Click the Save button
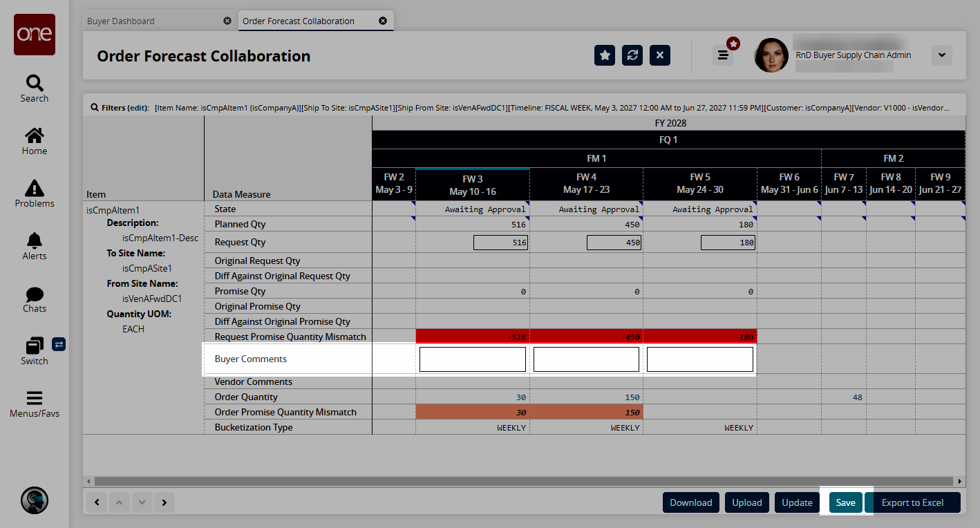The width and height of the screenshot is (980, 528). [845, 502]
